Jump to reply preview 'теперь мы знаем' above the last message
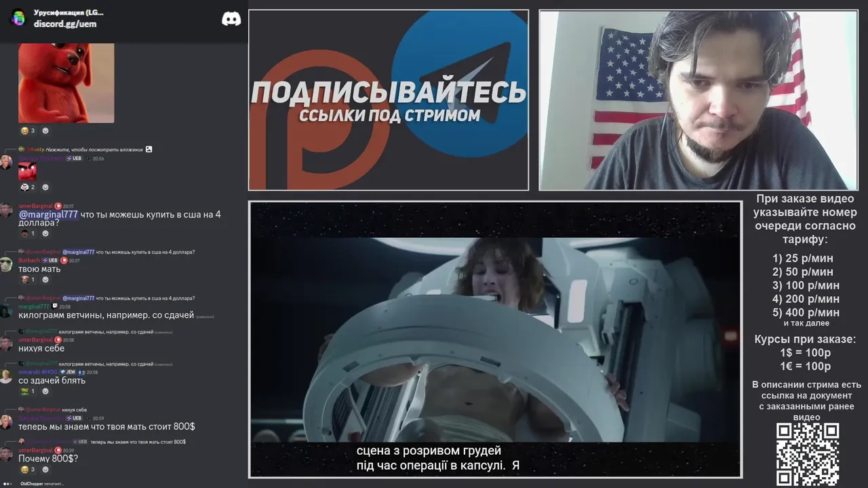 click(102, 442)
